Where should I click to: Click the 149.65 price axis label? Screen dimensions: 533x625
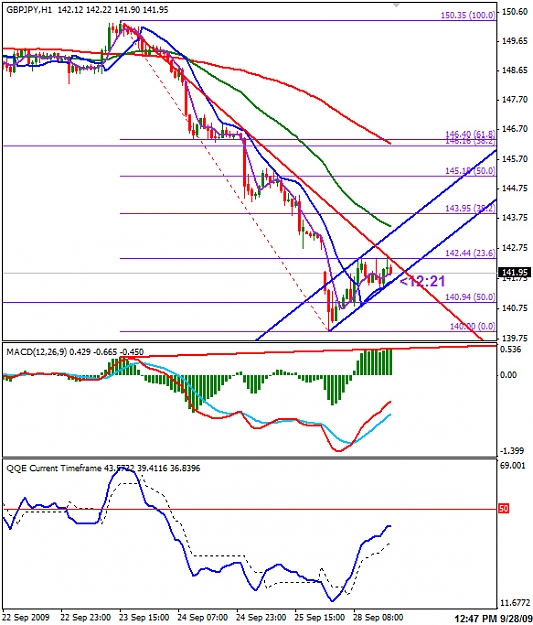514,41
